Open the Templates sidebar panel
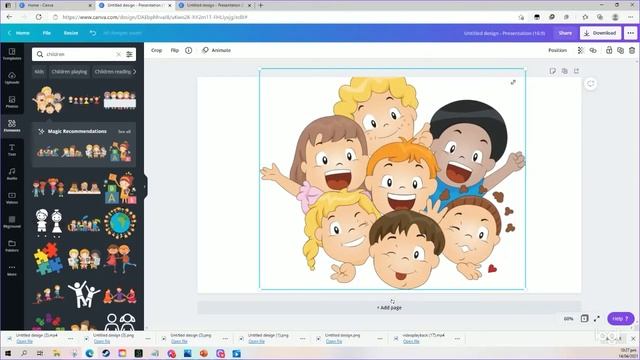The image size is (640, 360). pyautogui.click(x=12, y=54)
